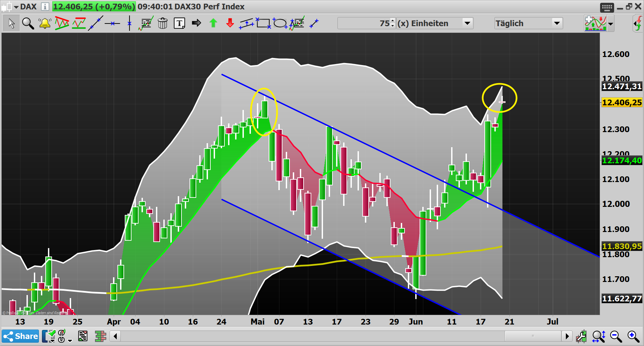Viewport: 644px width, 346px height.
Task: Zoom in on the chart horizontally
Action: 633,336
